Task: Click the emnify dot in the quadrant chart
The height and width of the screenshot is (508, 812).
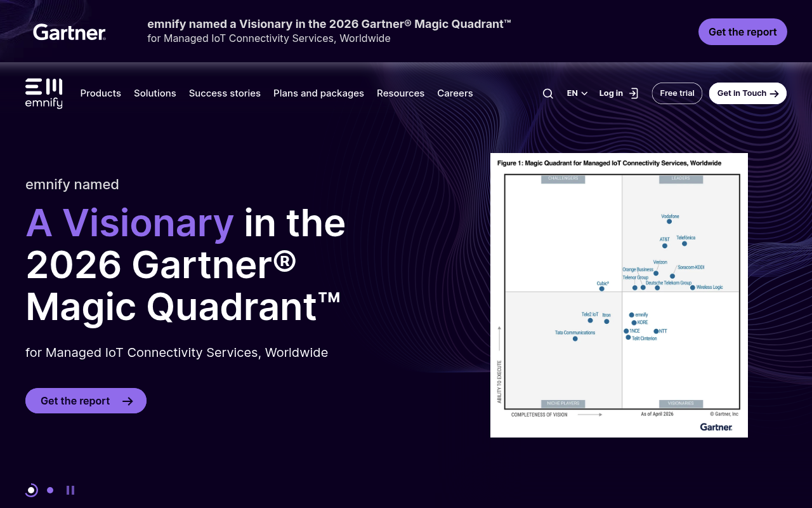Action: (631, 315)
